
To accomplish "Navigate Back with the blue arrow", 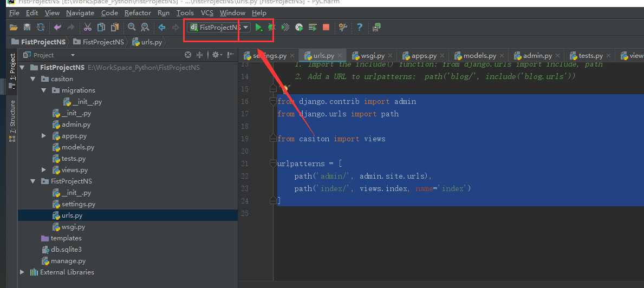I will (162, 28).
